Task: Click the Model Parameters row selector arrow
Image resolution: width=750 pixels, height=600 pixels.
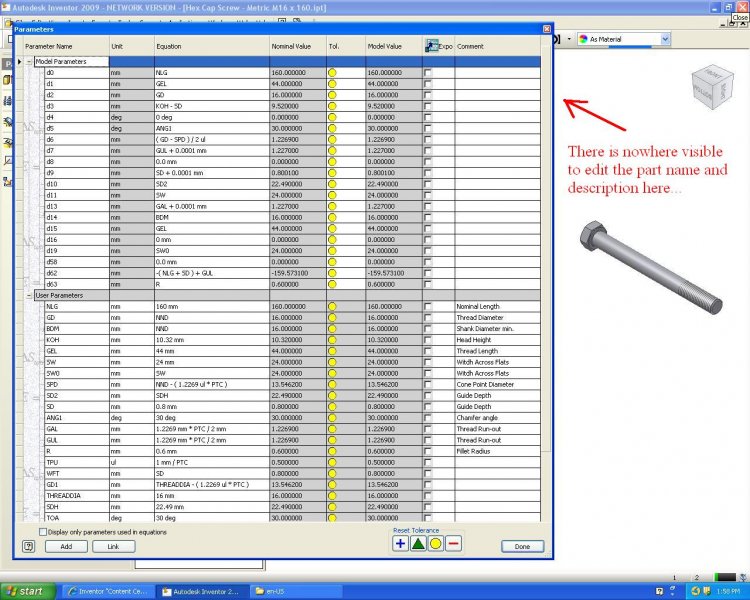Action: 20,62
